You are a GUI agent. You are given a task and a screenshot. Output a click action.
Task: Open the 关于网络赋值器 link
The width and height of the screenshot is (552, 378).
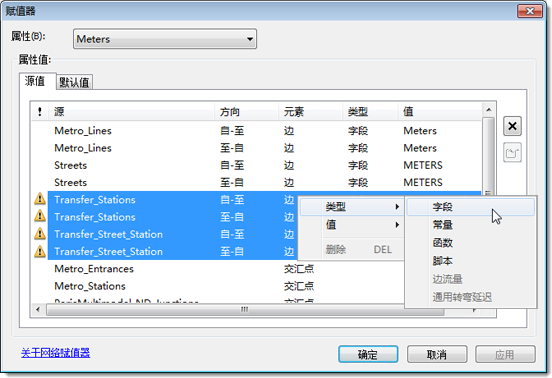(x=55, y=353)
